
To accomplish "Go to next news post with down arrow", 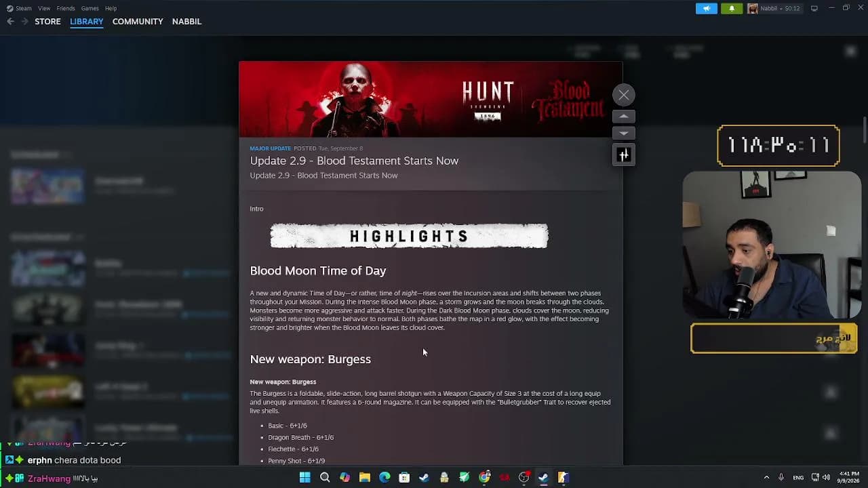I will [x=624, y=133].
